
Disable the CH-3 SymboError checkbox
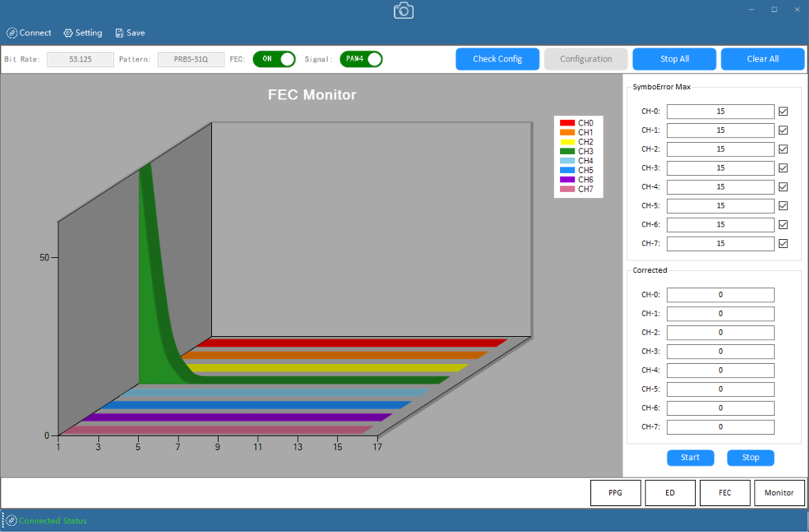pos(784,168)
